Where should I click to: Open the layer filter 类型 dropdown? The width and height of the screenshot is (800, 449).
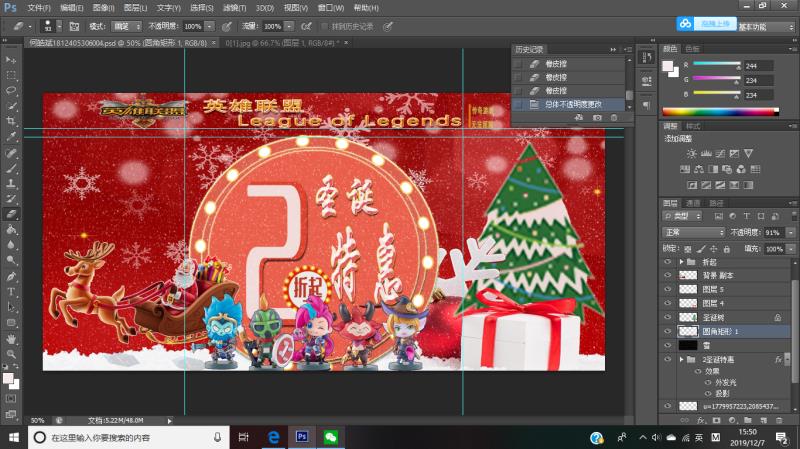pyautogui.click(x=683, y=216)
